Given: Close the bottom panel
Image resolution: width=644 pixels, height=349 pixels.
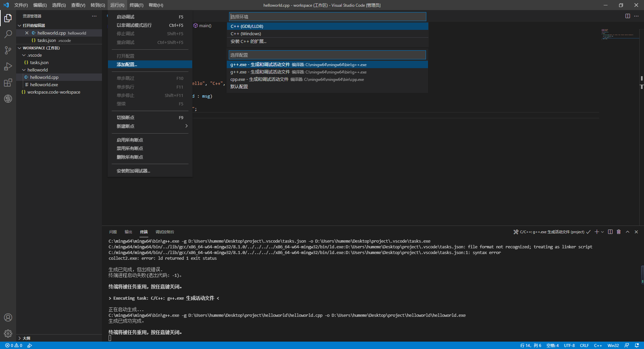Looking at the screenshot, I should click(x=636, y=232).
